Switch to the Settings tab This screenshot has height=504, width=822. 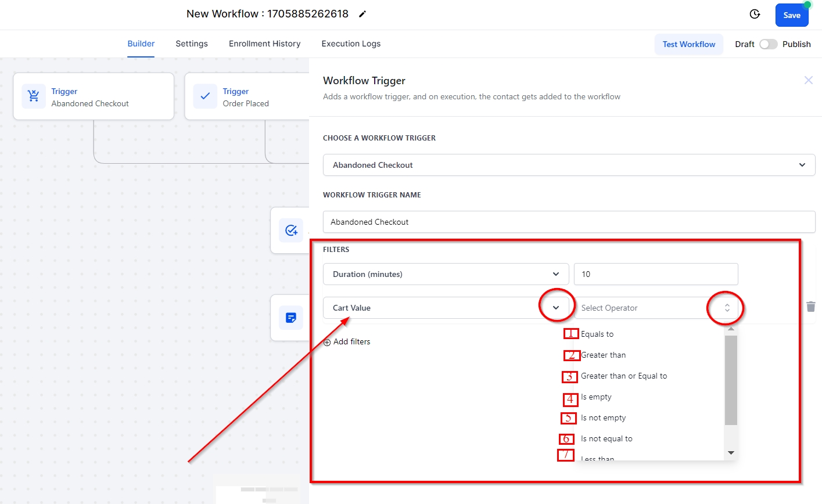click(192, 44)
